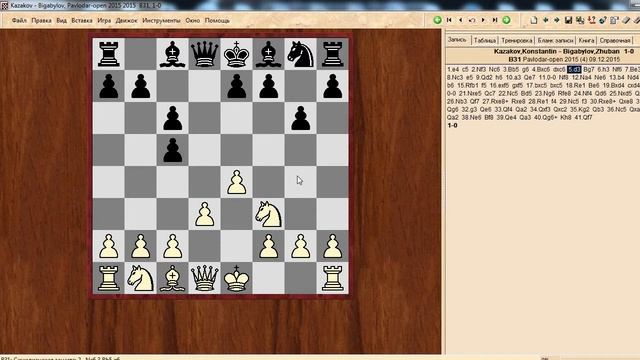Open the Игра menu
The width and height of the screenshot is (640, 360).
point(104,20)
